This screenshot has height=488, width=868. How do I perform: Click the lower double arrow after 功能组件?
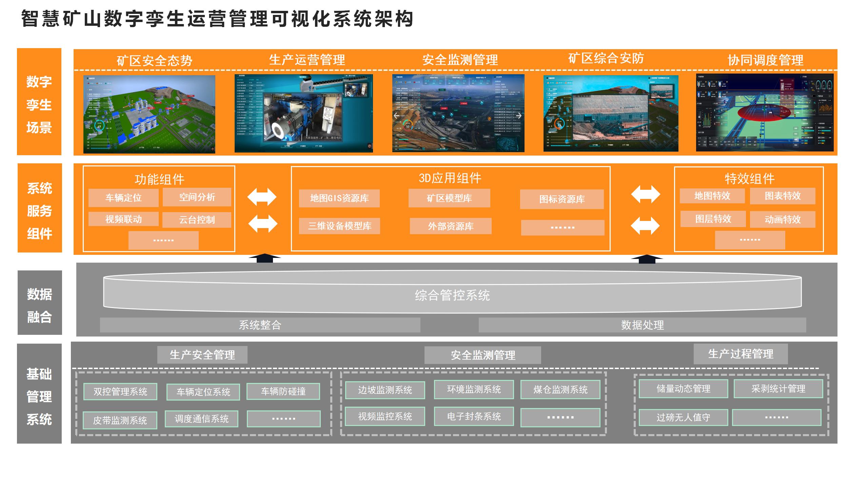[263, 224]
